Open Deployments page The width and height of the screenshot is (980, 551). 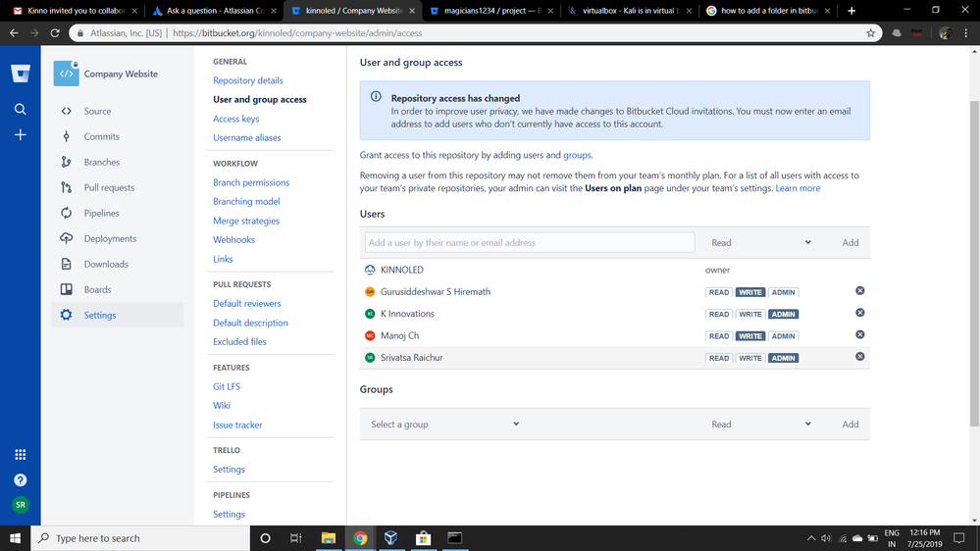pos(110,238)
